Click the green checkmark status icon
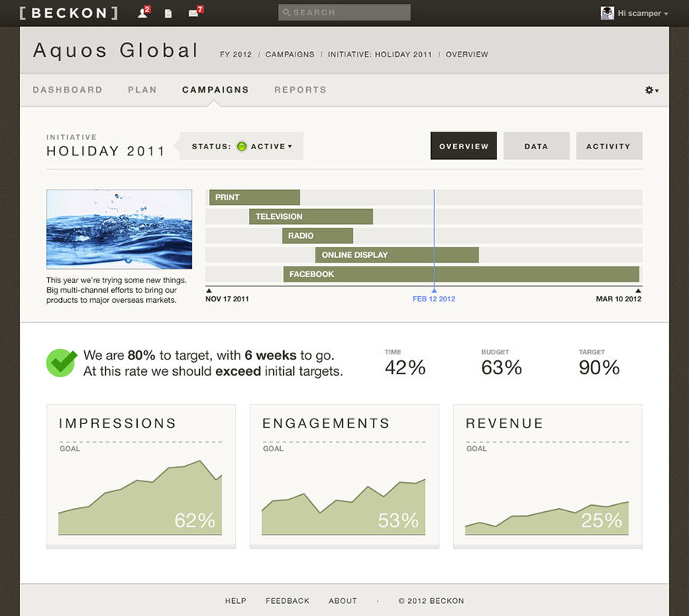 61,363
